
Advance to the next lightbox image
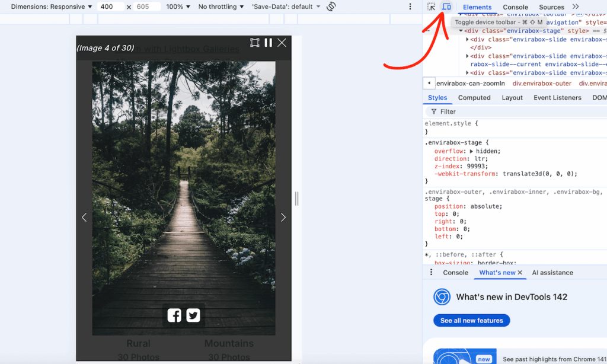(283, 218)
